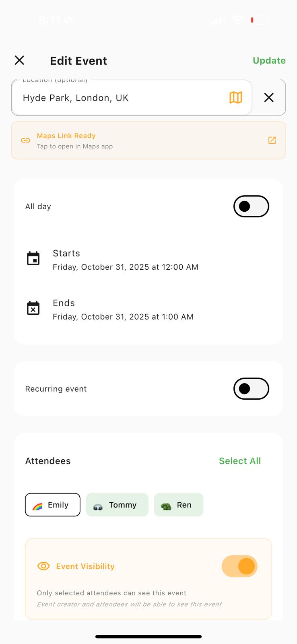Choose Select All attendees

[x=240, y=461]
